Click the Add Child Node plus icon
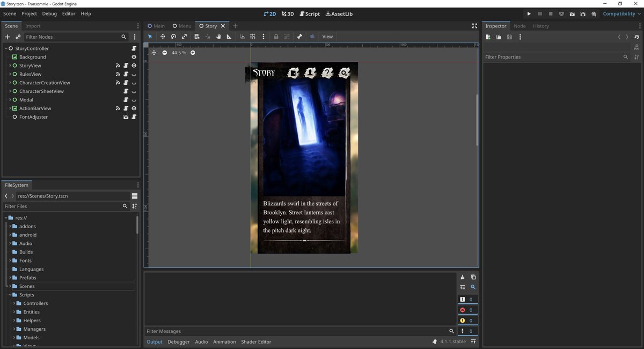 (x=7, y=37)
